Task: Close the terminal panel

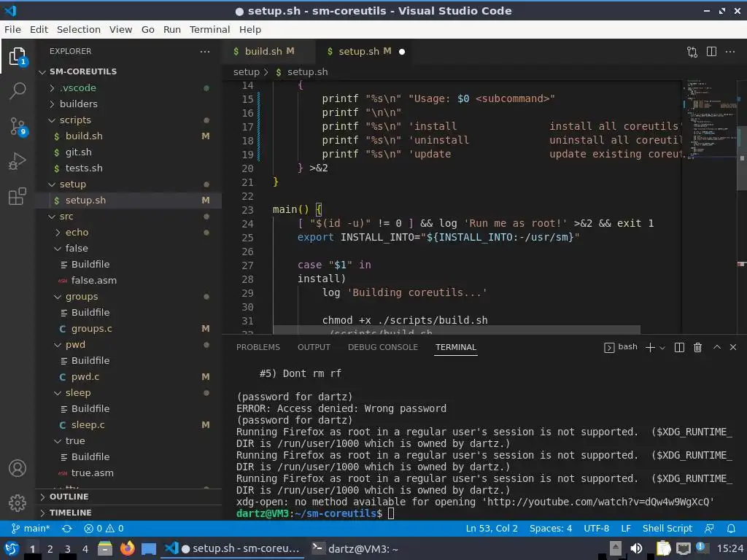Action: tap(733, 347)
